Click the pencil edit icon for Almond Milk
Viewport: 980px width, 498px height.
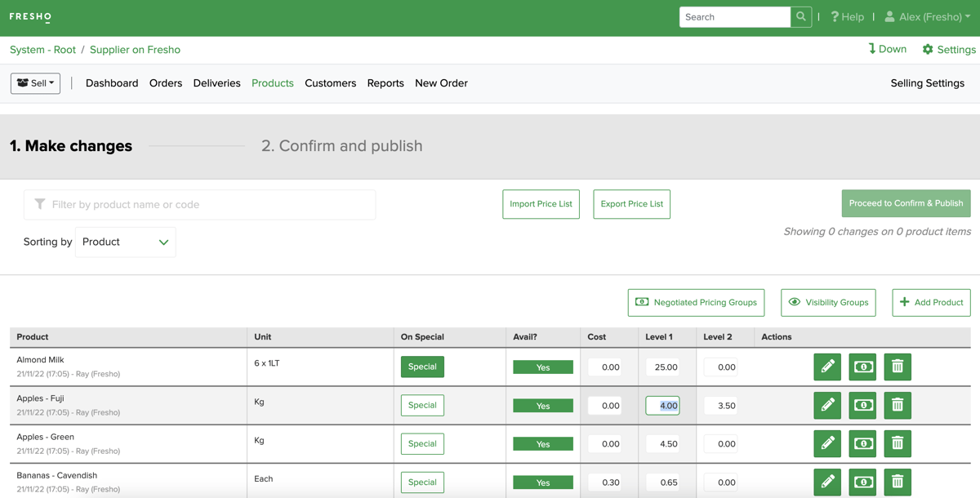click(x=827, y=367)
